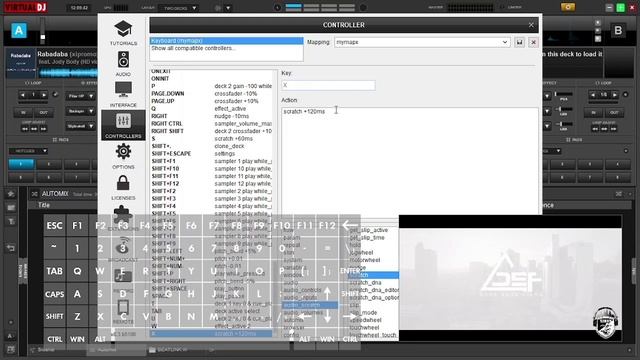Viewport: 640px width, 360px height.
Task: Set right deck loop IN point
Action: click(593, 113)
